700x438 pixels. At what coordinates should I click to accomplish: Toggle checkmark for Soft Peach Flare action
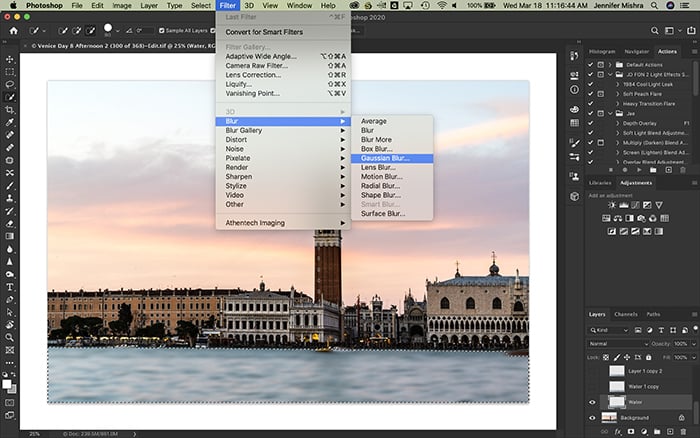pos(591,94)
